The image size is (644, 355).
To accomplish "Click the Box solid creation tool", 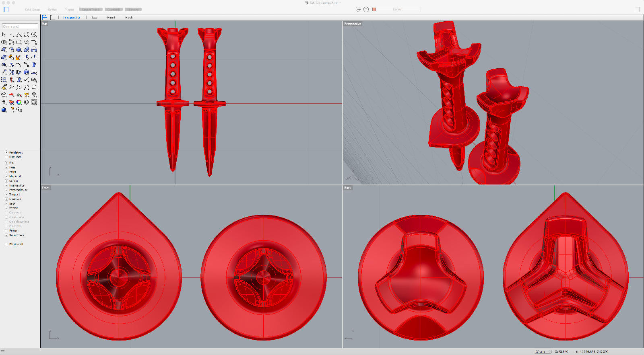I will (x=19, y=50).
